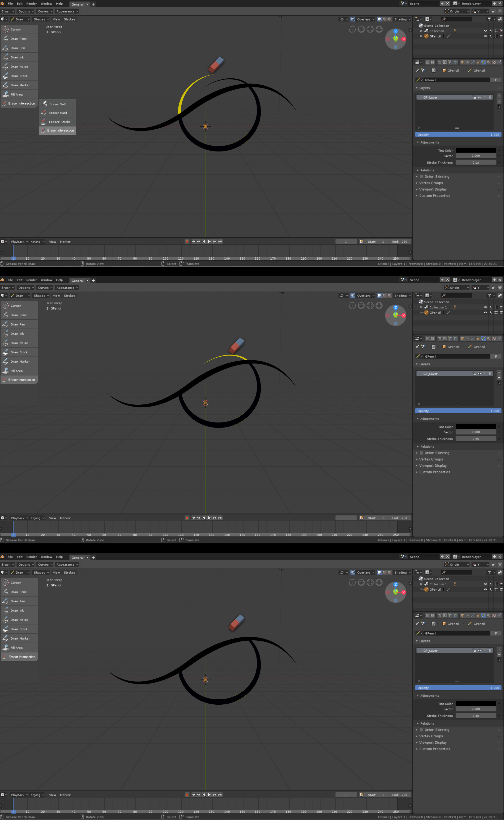Hide GPencil object via eye in bottom window outliner
The width and height of the screenshot is (504, 820).
click(x=485, y=589)
